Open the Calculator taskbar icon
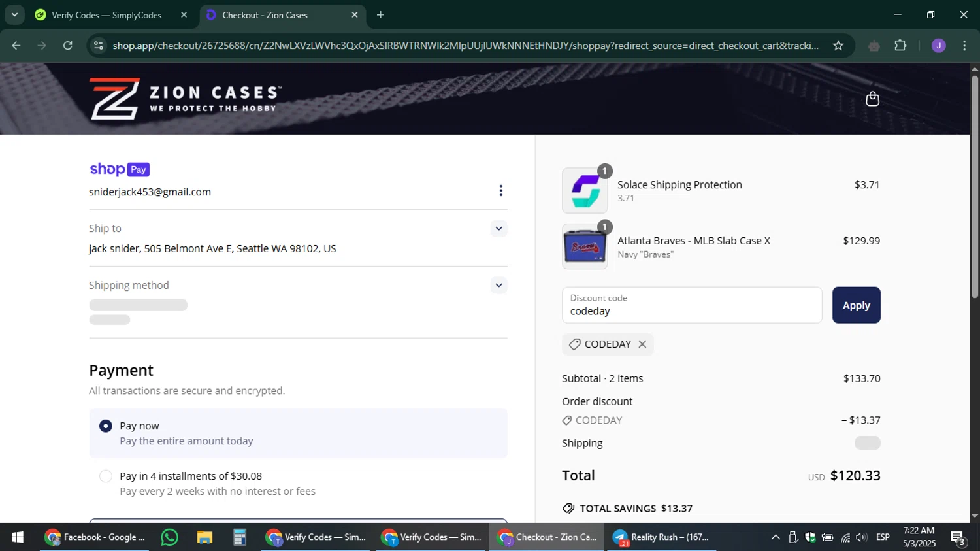Screen dimensions: 980x551 point(240,537)
